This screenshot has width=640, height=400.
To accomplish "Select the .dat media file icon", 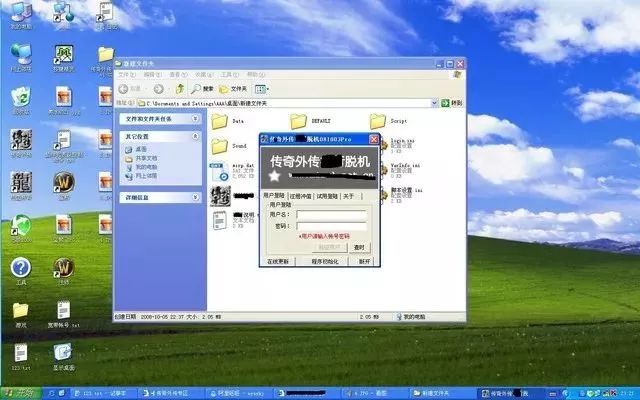I will tap(220, 171).
